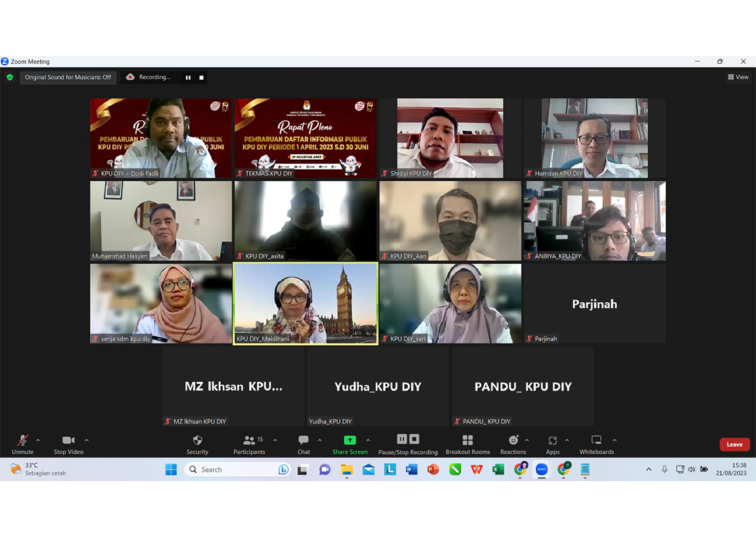Open the Reactions menu
The image size is (756, 537).
pyautogui.click(x=513, y=440)
